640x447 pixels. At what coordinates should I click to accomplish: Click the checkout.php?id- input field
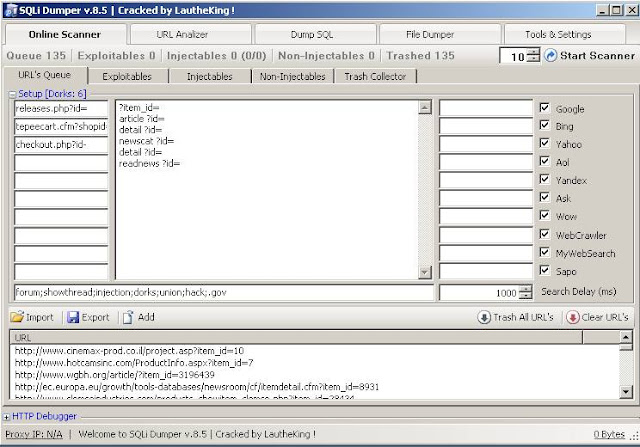[x=61, y=145]
